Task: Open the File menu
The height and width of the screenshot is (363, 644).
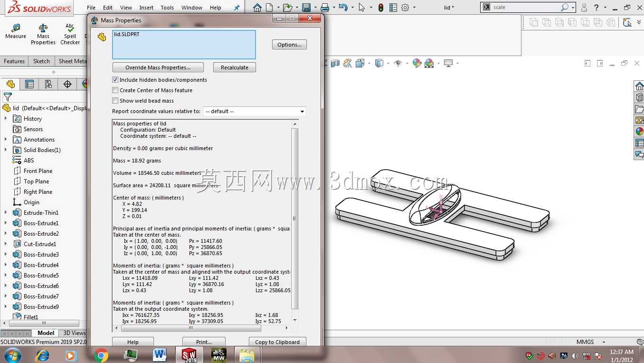Action: coord(91,8)
